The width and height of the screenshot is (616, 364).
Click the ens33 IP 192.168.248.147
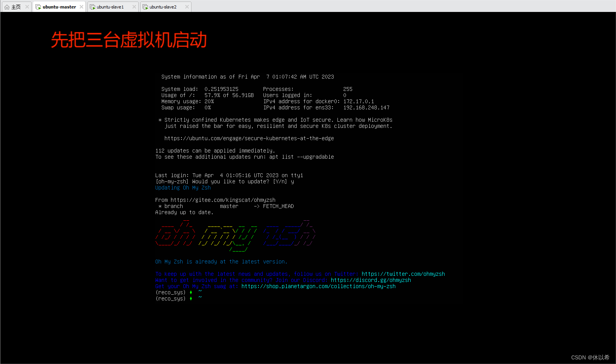(366, 107)
